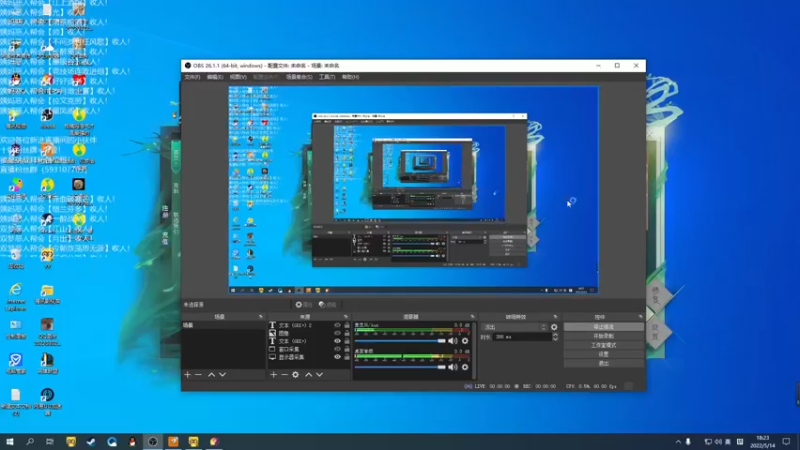This screenshot has width=800, height=450.
Task: Click the transition duration input field
Action: coord(522,337)
